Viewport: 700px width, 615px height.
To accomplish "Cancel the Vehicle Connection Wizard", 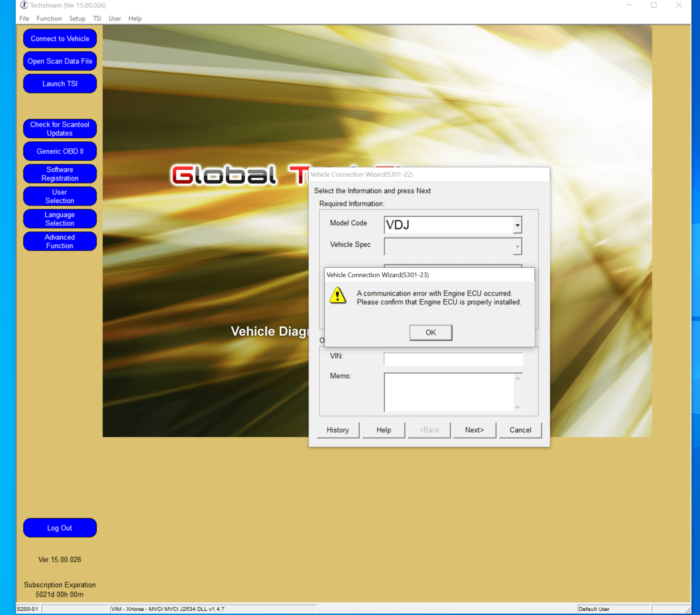I will [520, 430].
